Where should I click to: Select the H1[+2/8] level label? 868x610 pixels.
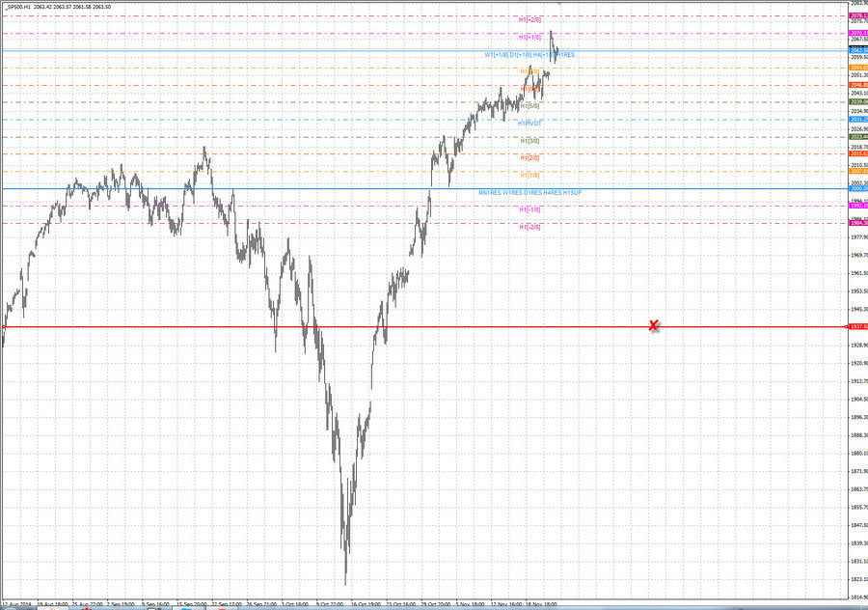(x=530, y=19)
